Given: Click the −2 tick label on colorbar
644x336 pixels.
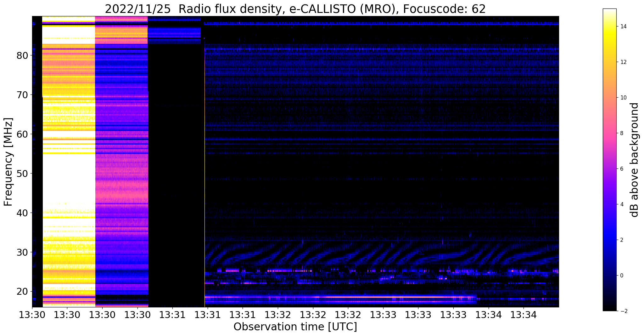Looking at the screenshot, I should (623, 311).
